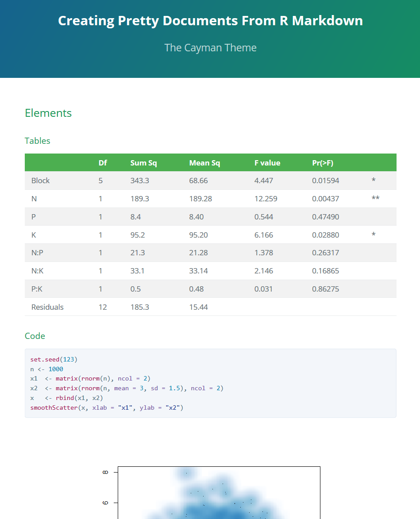The width and height of the screenshot is (420, 519).
Task: Click the Df value 5 in Block row
Action: 100,181
